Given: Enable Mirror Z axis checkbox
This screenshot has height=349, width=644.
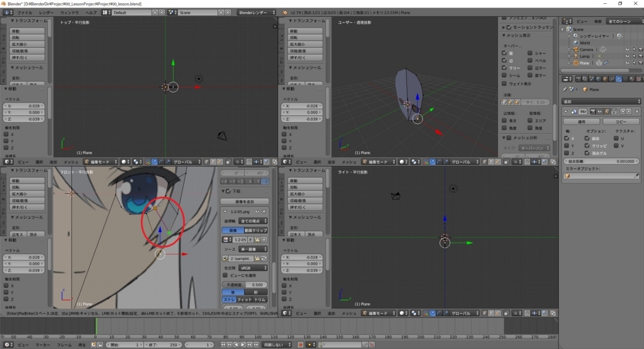Looking at the screenshot, I should pos(567,153).
